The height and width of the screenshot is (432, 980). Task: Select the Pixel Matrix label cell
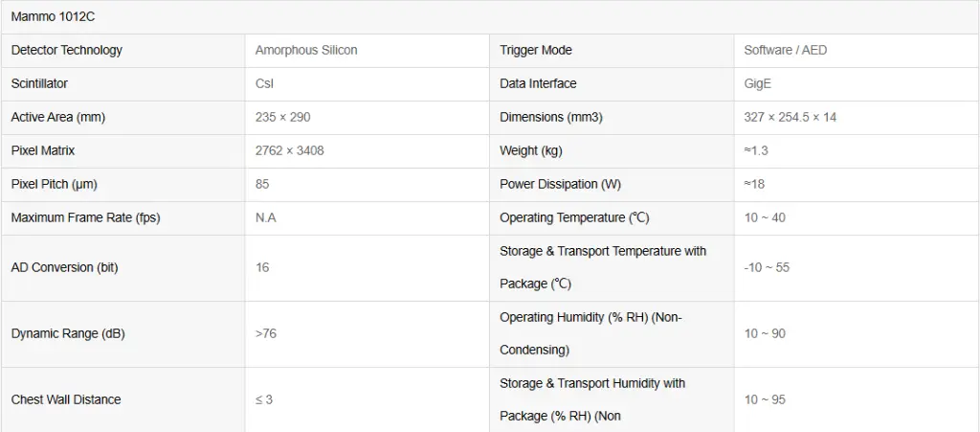[x=43, y=150]
